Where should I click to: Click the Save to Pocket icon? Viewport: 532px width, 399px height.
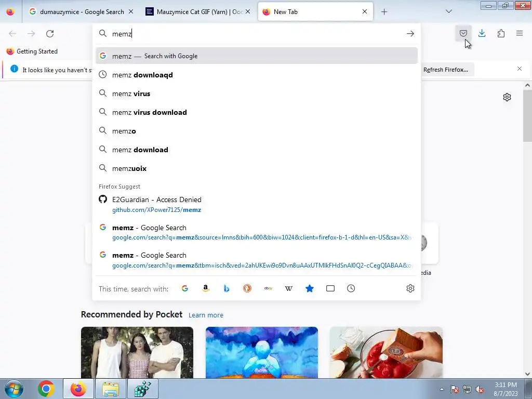[463, 33]
